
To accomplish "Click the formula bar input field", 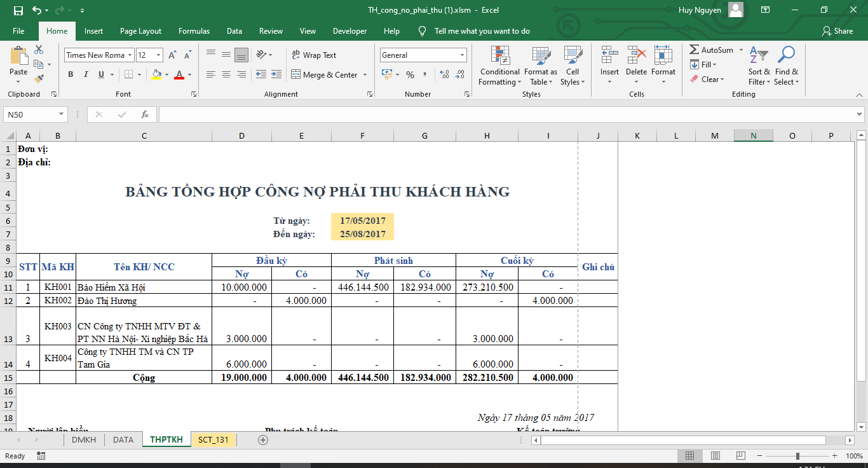I will pos(505,114).
